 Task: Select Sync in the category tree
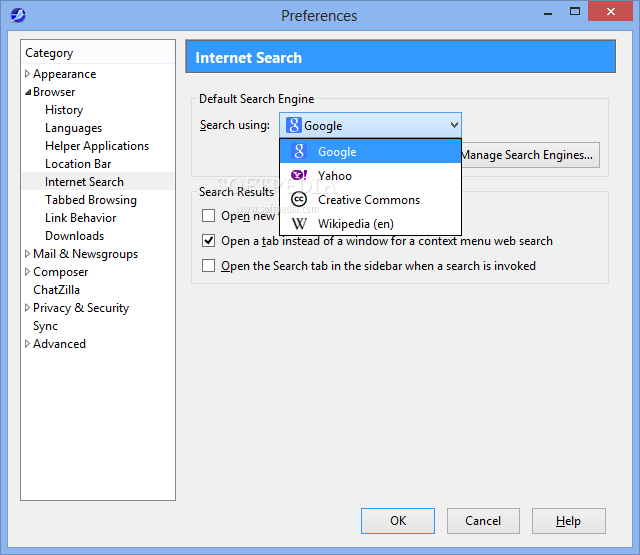coord(45,326)
